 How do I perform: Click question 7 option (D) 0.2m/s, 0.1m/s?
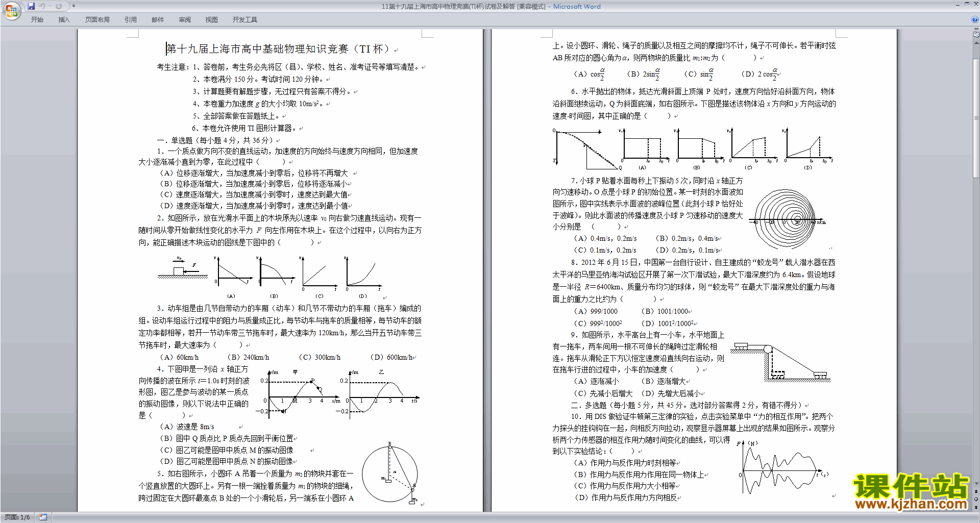686,250
